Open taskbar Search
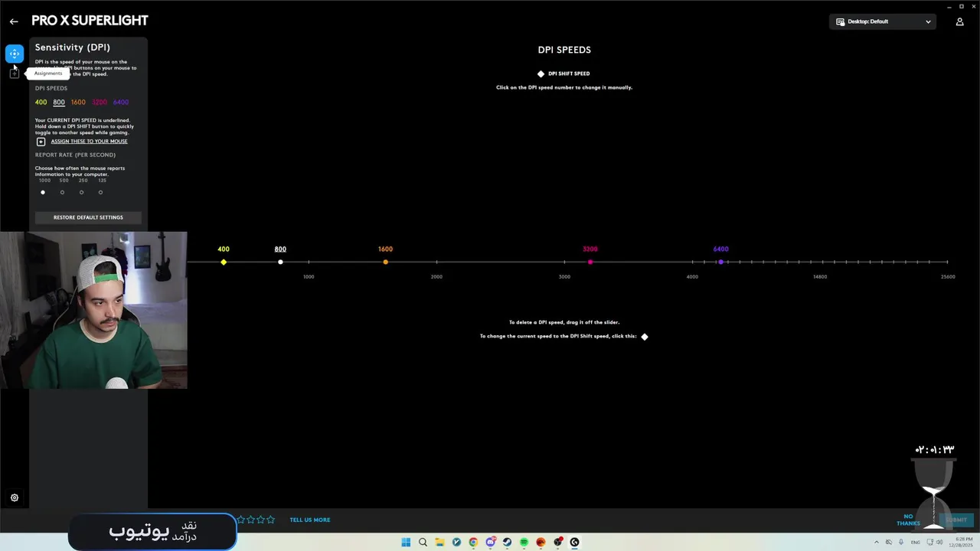The image size is (980, 551). pos(423,543)
